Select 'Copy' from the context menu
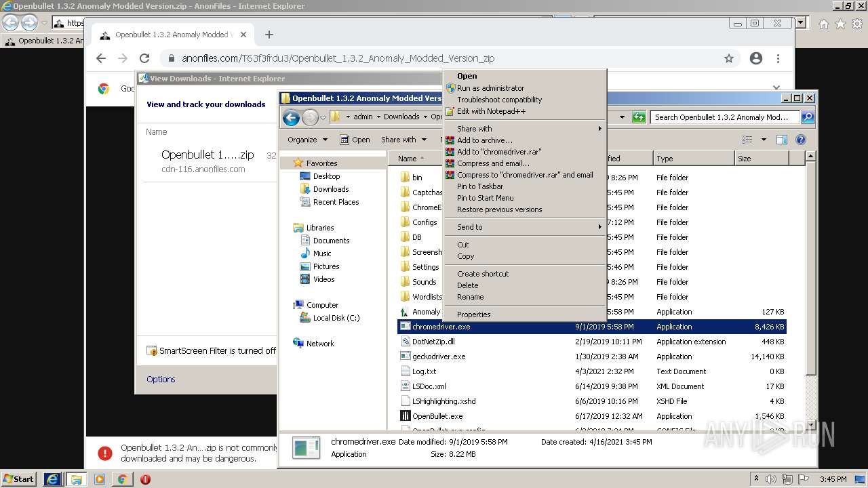The width and height of the screenshot is (868, 488). pos(524,256)
